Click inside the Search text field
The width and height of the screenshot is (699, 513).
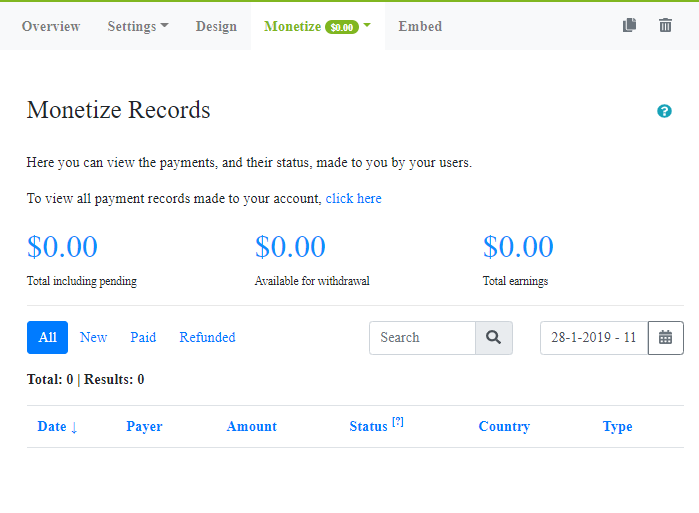pos(422,338)
